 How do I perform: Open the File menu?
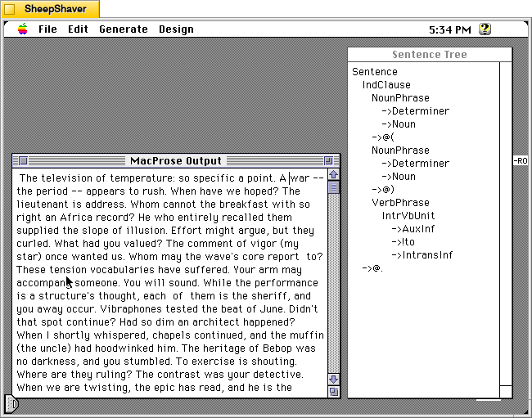click(47, 29)
